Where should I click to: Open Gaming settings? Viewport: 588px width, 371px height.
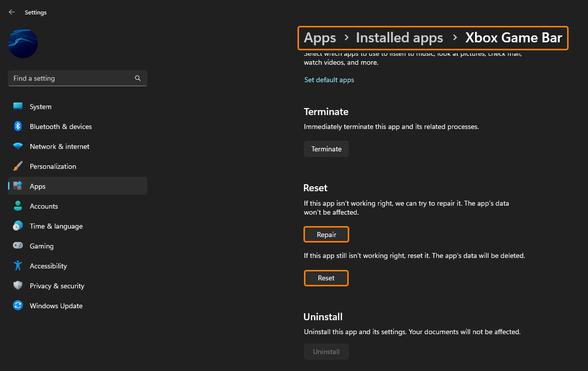point(77,246)
